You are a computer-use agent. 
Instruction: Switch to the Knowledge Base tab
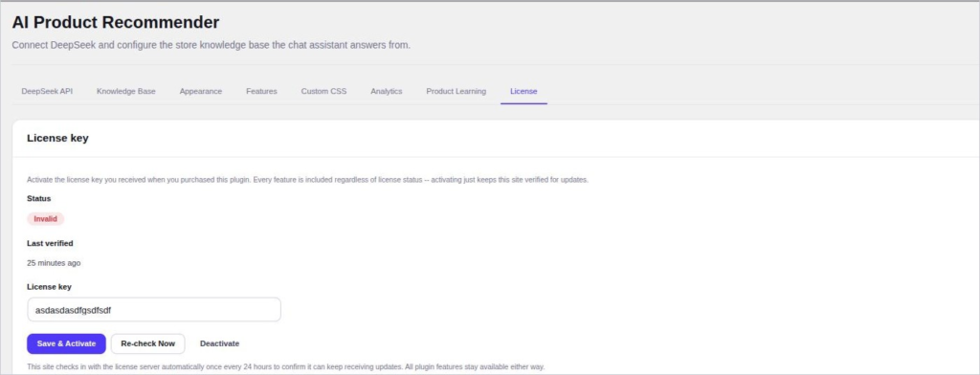(x=126, y=91)
